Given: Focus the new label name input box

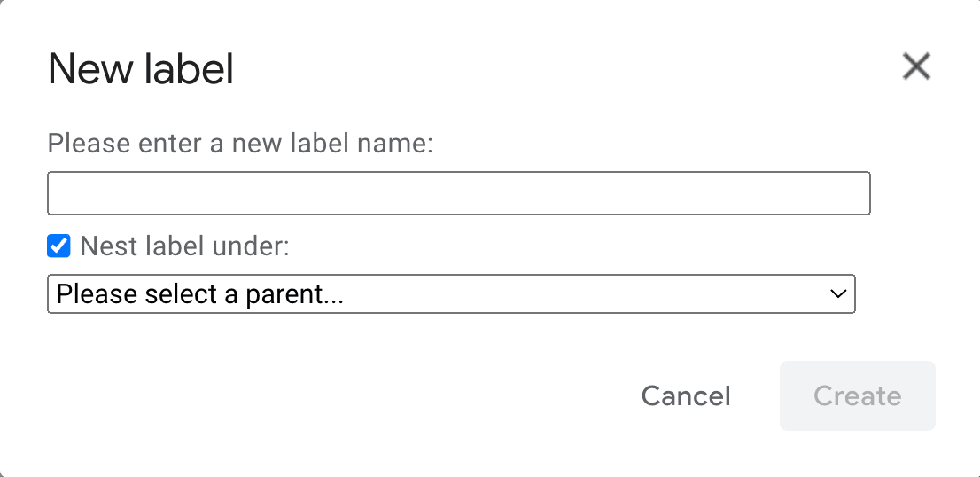Looking at the screenshot, I should pyautogui.click(x=458, y=193).
